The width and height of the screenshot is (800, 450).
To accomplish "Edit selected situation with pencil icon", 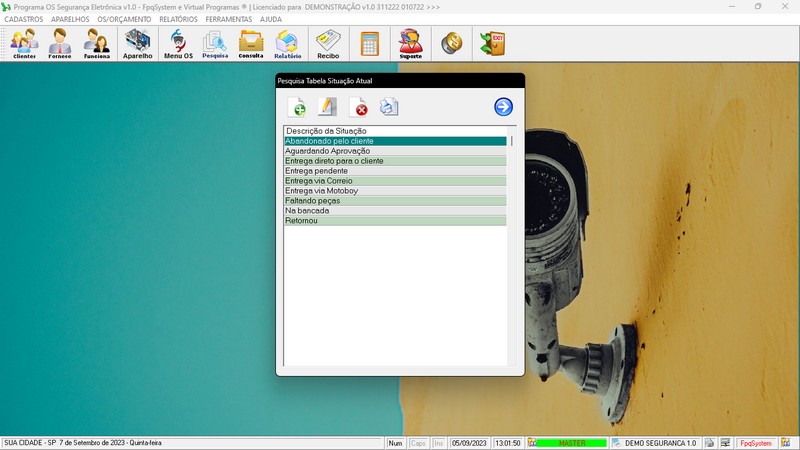I will pyautogui.click(x=327, y=107).
